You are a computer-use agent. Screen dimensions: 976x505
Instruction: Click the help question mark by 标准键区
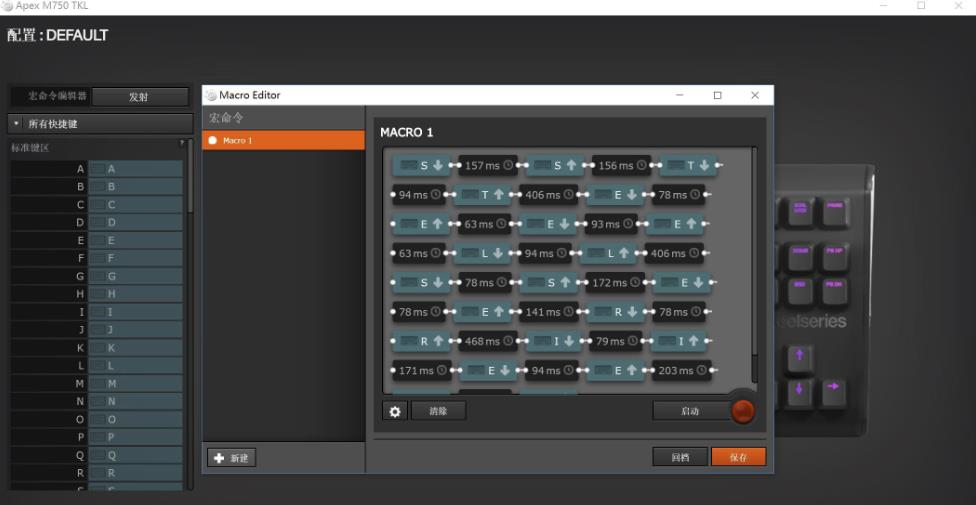click(182, 143)
